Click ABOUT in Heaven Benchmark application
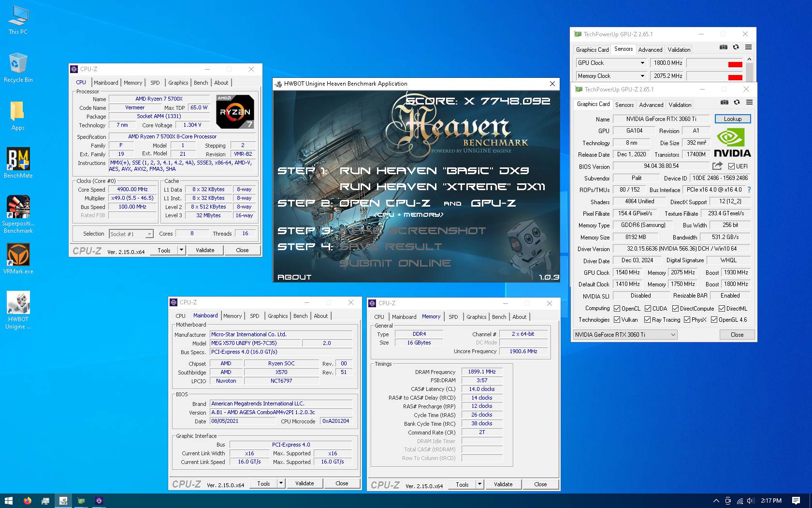The height and width of the screenshot is (508, 812). (294, 277)
